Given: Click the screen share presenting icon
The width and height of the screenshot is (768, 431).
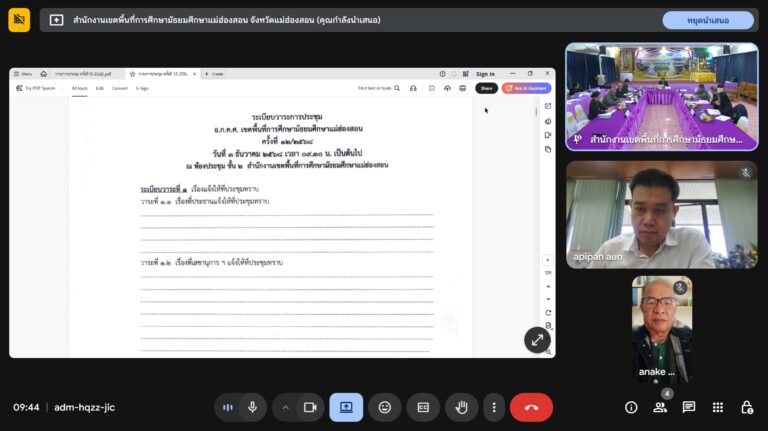Looking at the screenshot, I should coord(346,407).
